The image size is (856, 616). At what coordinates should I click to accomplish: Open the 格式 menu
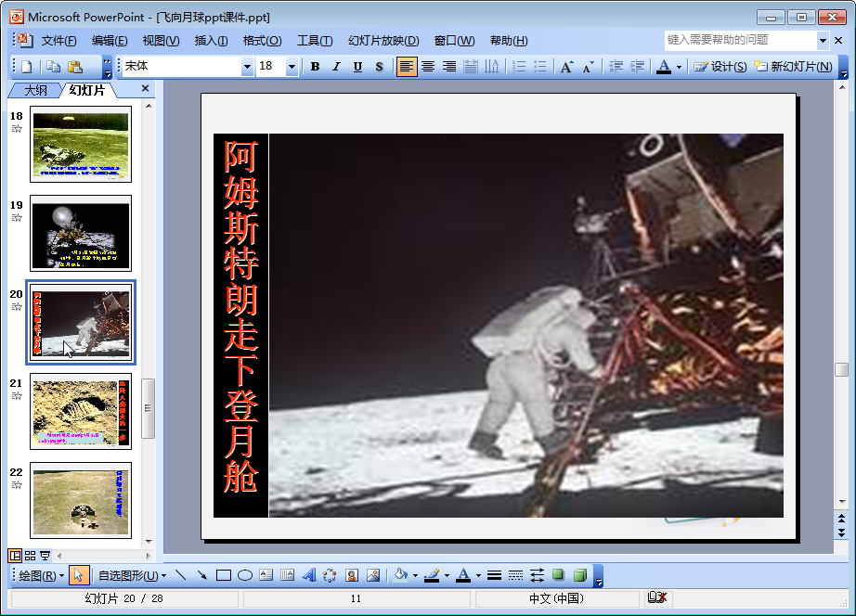[x=262, y=41]
